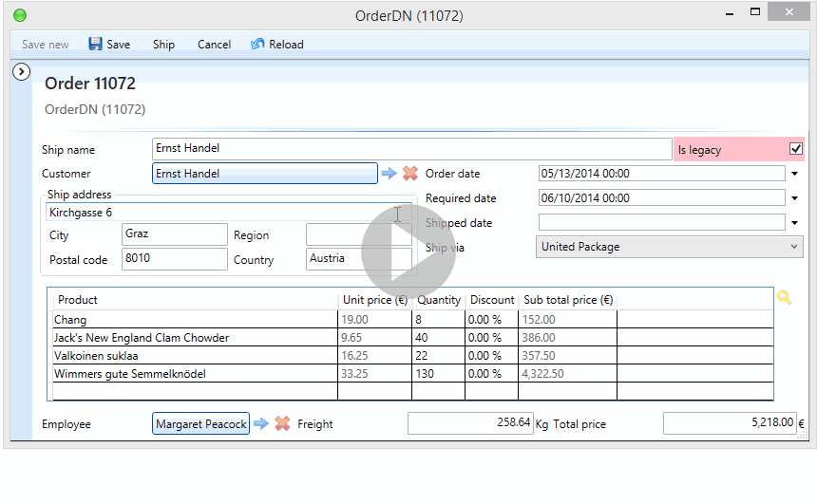Click the Reload refresh icon
Screen dimensions: 817x504
click(257, 45)
